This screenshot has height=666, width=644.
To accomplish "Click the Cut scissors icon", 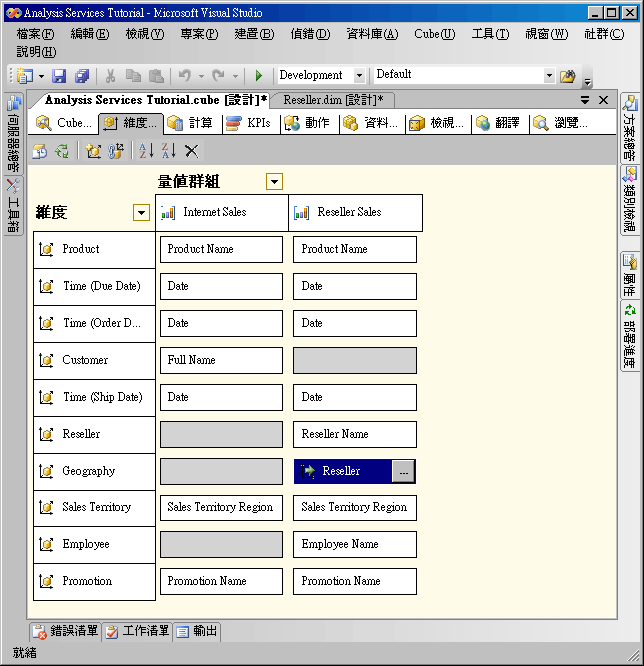I will click(110, 76).
